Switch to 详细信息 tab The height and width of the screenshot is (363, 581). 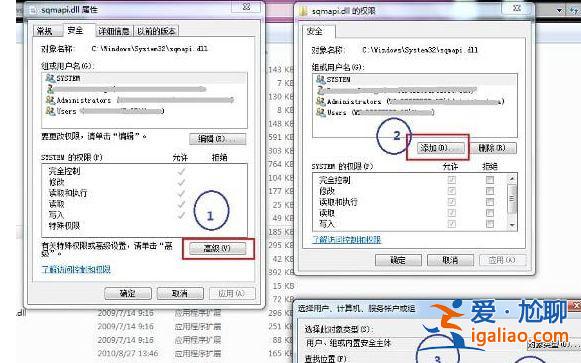(x=114, y=31)
